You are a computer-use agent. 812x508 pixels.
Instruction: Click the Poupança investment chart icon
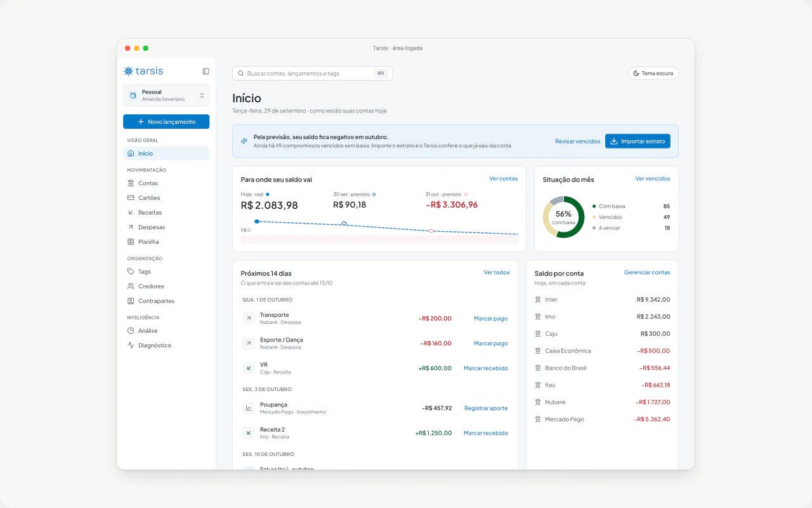click(x=249, y=408)
